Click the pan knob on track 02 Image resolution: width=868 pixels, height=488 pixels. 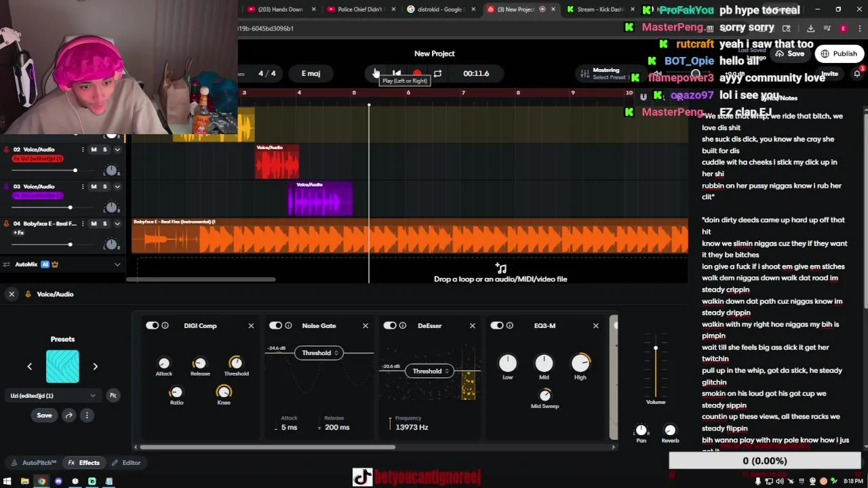pyautogui.click(x=112, y=170)
